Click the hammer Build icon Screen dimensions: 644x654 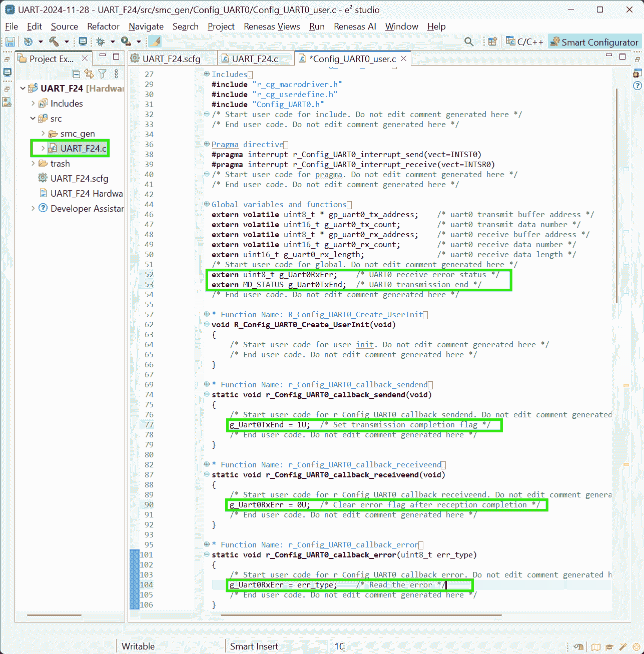(x=54, y=42)
